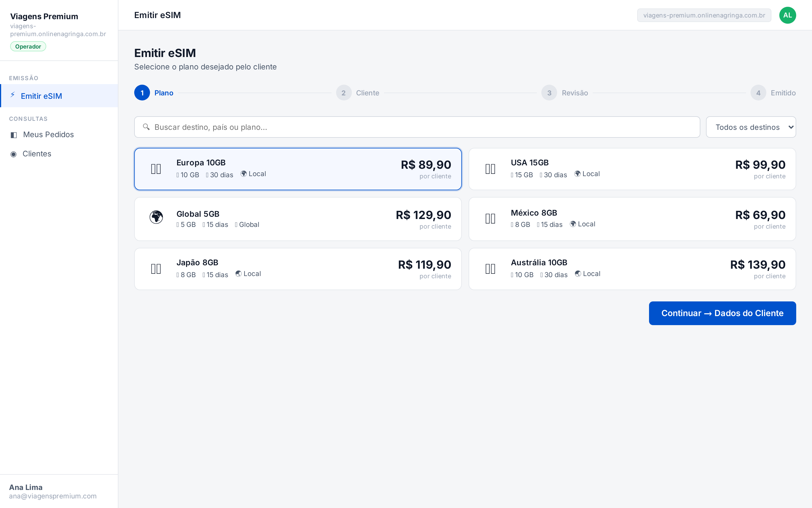Image resolution: width=812 pixels, height=508 pixels.
Task: Select the Austrália 10GB plan card
Action: click(x=632, y=269)
